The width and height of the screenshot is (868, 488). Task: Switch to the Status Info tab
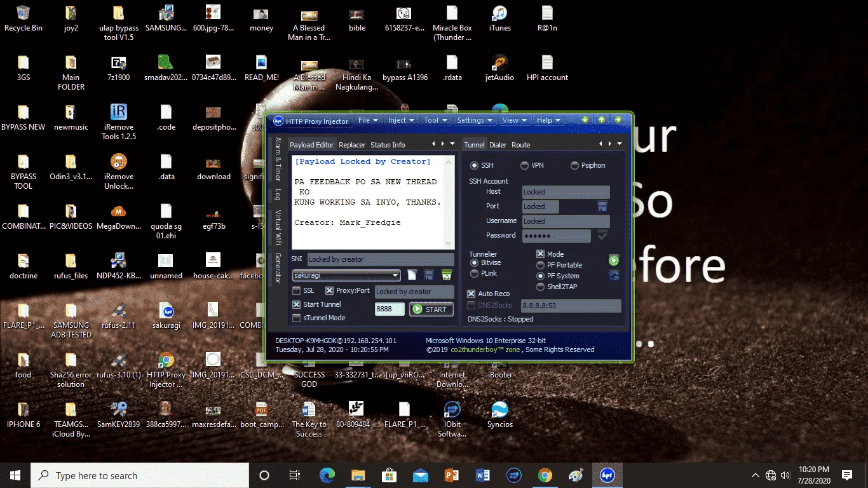coord(388,145)
